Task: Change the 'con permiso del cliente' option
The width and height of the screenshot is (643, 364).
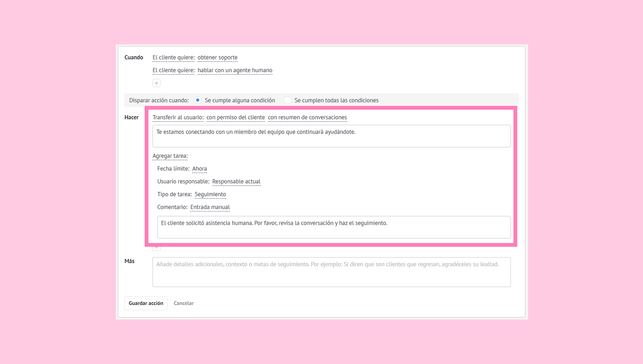Action: tap(235, 117)
